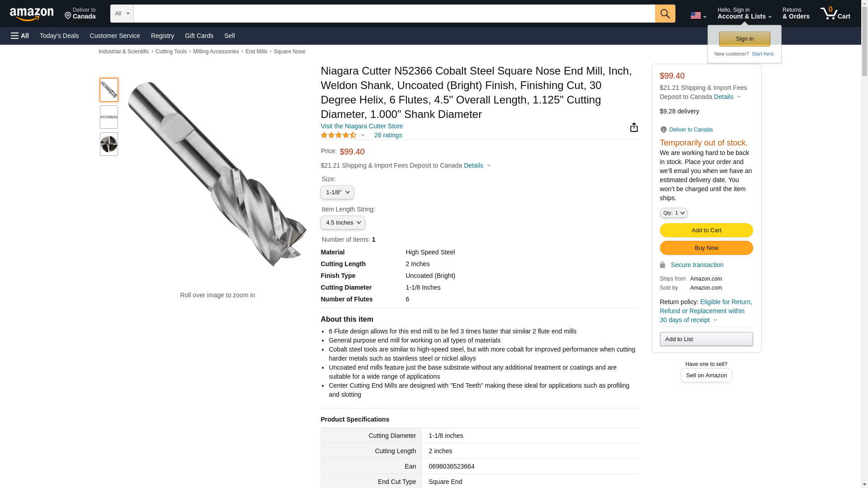
Task: Select the end view product thumbnail
Action: tap(109, 144)
